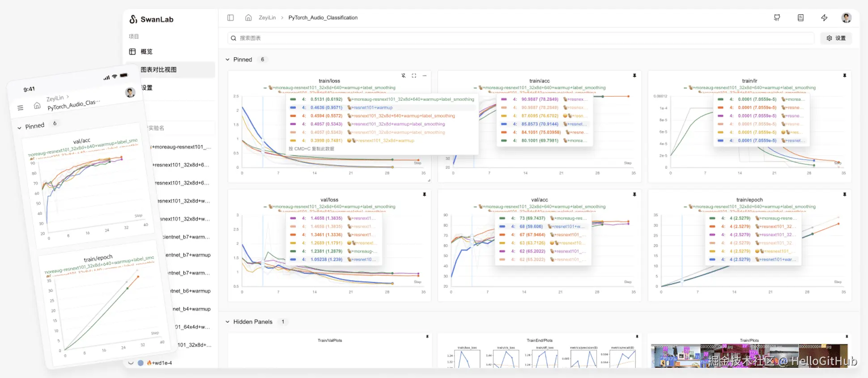Go to the home icon in breadcrumb

(248, 17)
